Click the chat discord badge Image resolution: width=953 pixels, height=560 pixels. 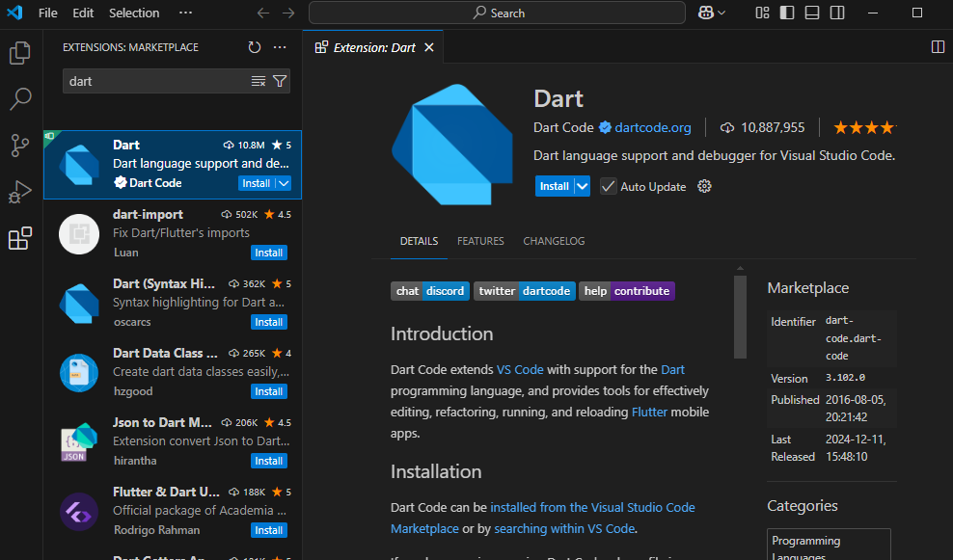click(429, 291)
